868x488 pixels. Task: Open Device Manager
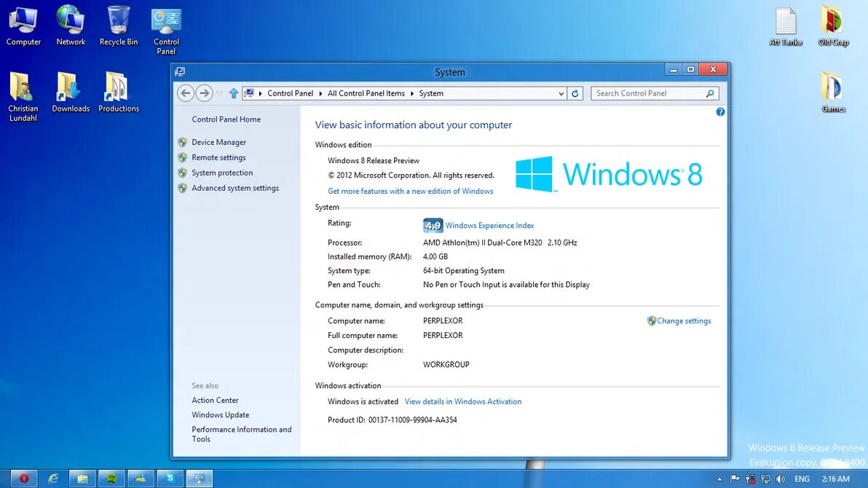coord(218,142)
